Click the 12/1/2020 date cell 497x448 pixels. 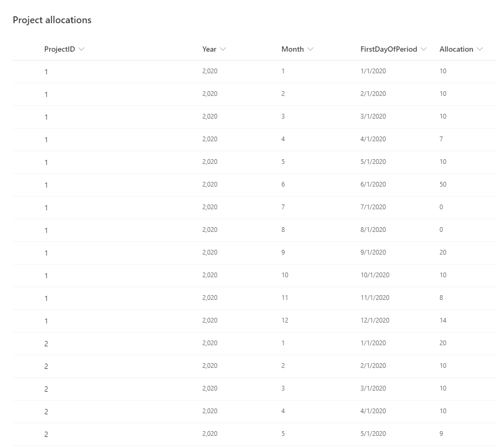pyautogui.click(x=375, y=320)
